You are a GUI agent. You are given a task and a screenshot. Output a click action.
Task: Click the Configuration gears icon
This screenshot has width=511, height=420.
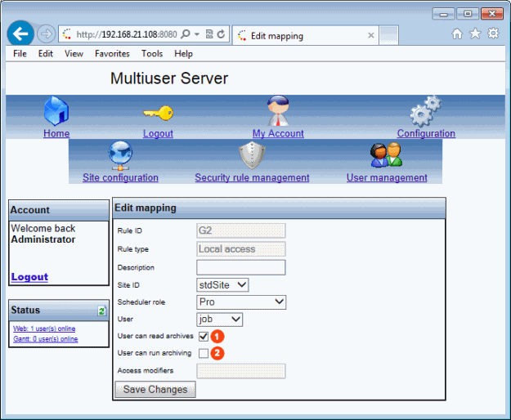click(426, 110)
